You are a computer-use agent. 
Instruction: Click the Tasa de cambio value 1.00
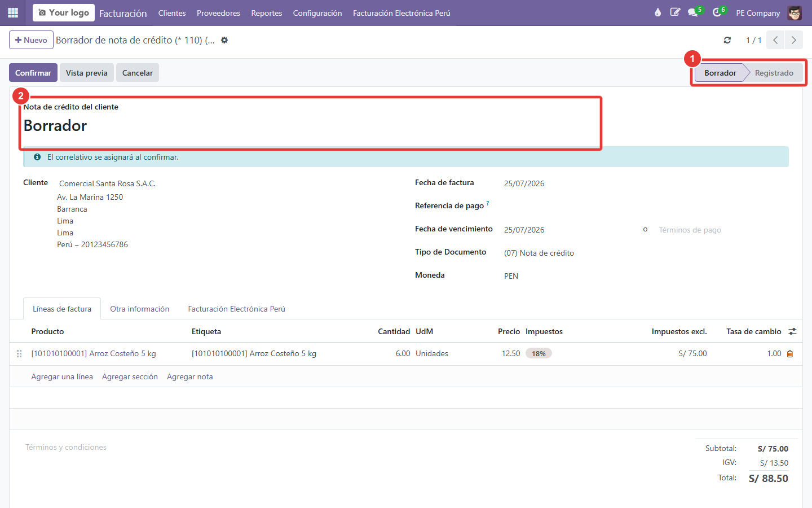click(x=774, y=353)
